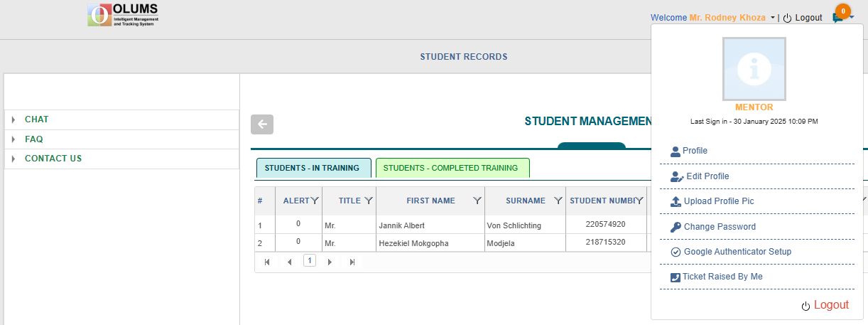Filter the SURNAME column

click(558, 201)
